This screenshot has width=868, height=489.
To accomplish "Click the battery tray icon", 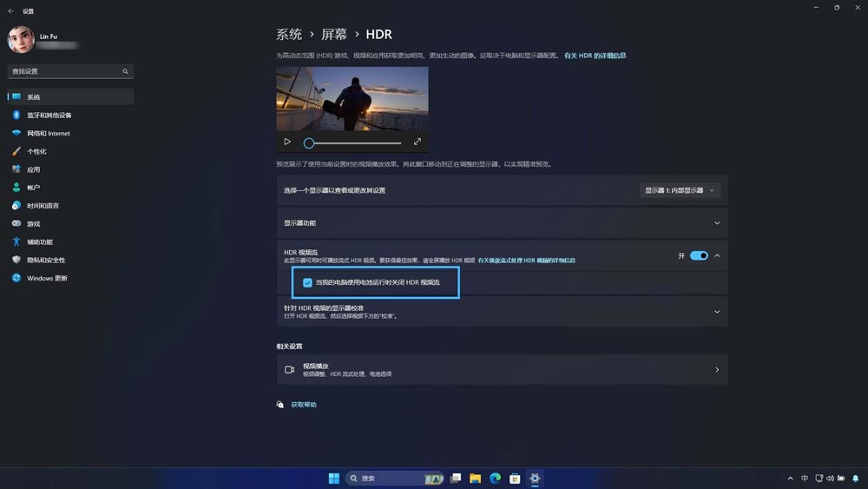I will click(x=841, y=479).
